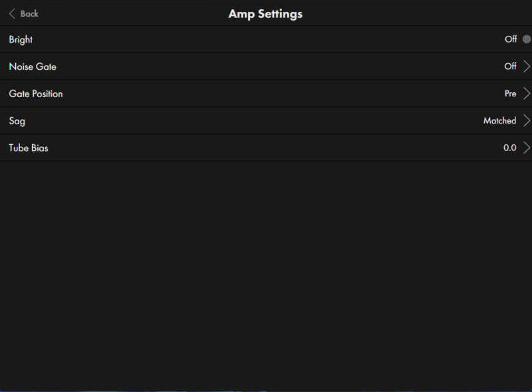Open the Sag setting row

266,121
